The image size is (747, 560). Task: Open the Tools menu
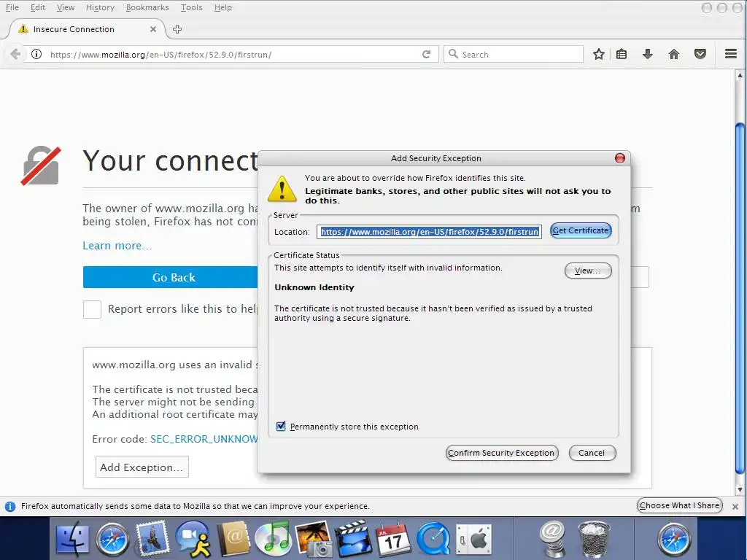point(192,7)
